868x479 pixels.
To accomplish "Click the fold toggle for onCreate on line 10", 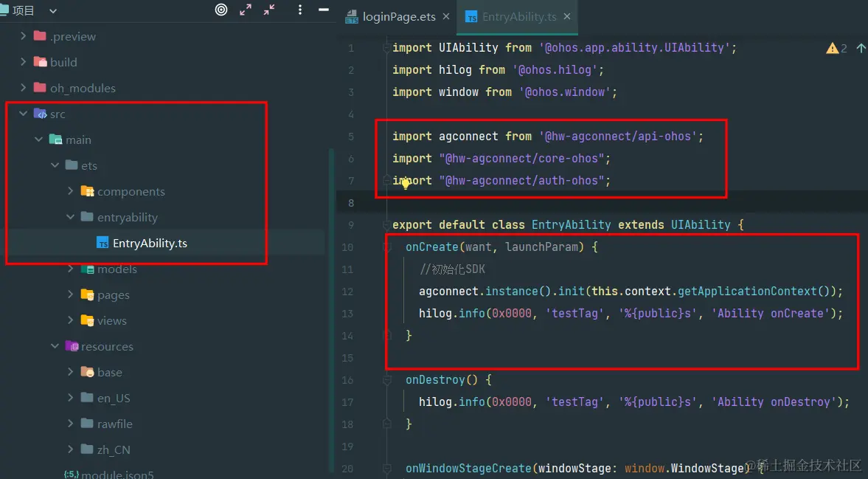I will (x=387, y=247).
